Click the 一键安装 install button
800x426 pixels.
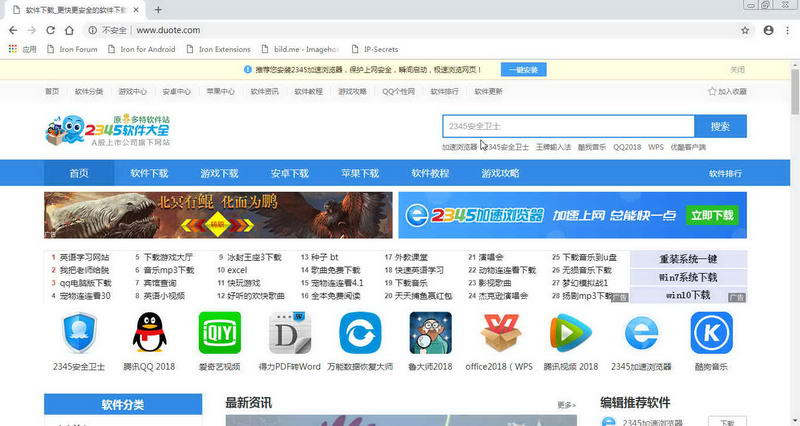point(523,69)
